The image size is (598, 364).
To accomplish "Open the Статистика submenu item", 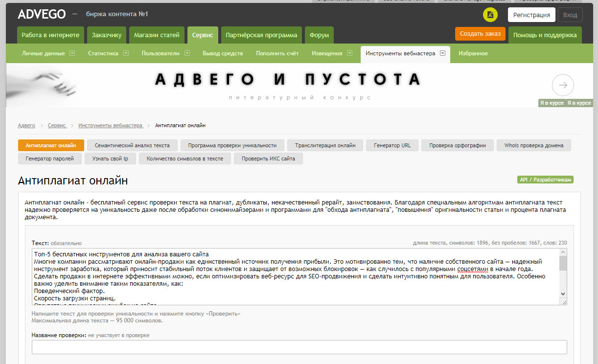I will coord(103,53).
